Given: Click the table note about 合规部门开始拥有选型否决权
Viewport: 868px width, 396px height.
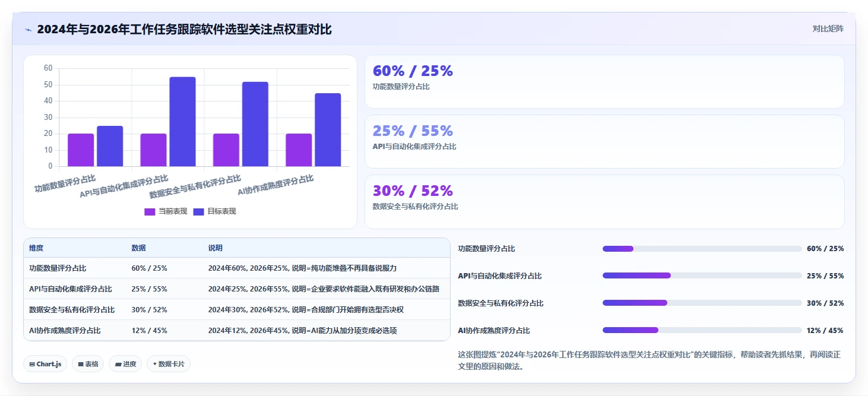Looking at the screenshot, I should pyautogui.click(x=306, y=310).
